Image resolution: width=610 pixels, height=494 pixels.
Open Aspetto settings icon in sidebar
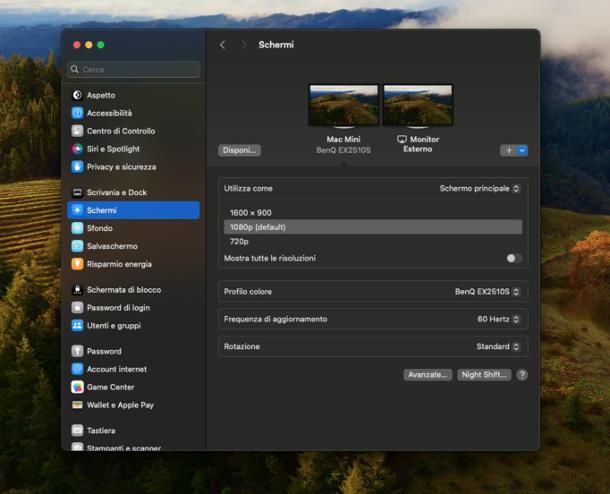point(77,95)
